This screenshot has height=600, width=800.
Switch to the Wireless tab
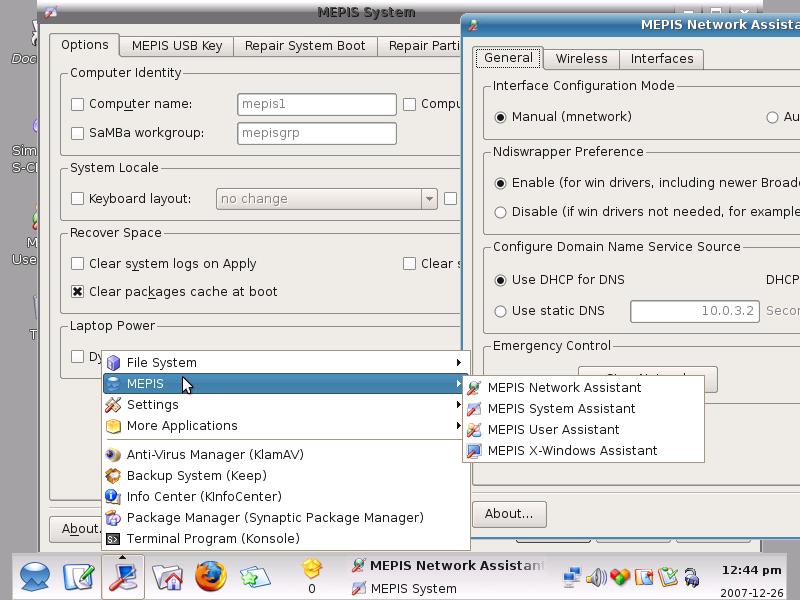click(x=582, y=59)
